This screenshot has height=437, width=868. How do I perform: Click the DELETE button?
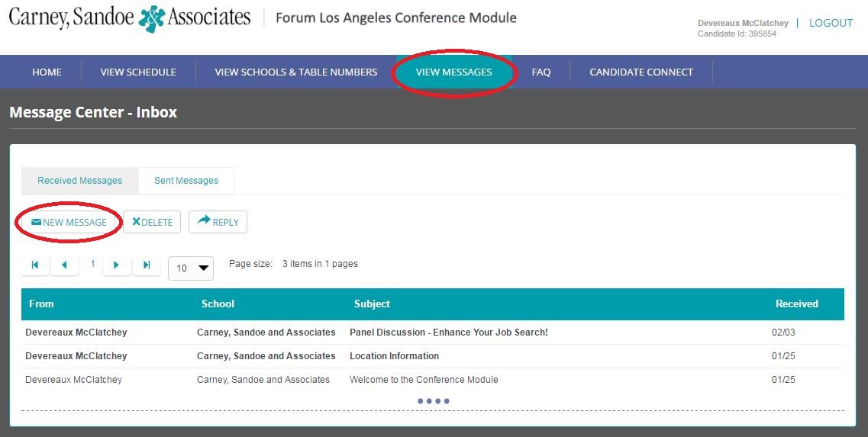152,222
